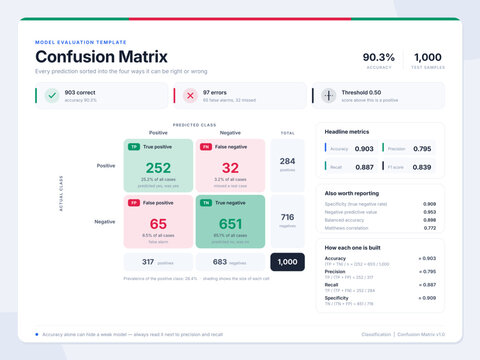Select the True positive cell value 252
The height and width of the screenshot is (360, 480).
coord(158,168)
